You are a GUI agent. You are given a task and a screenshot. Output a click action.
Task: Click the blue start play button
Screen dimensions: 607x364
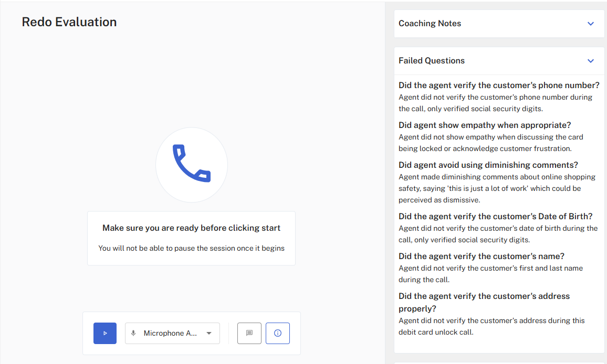click(x=105, y=333)
